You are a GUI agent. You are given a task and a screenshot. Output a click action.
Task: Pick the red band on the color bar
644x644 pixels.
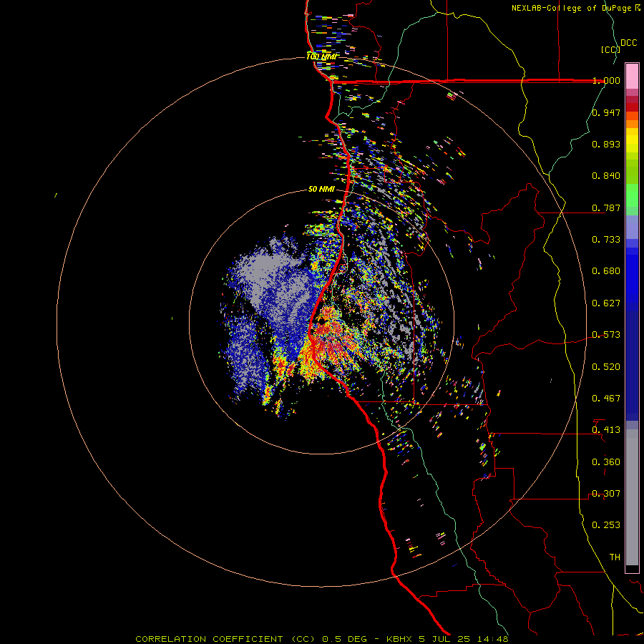point(632,107)
